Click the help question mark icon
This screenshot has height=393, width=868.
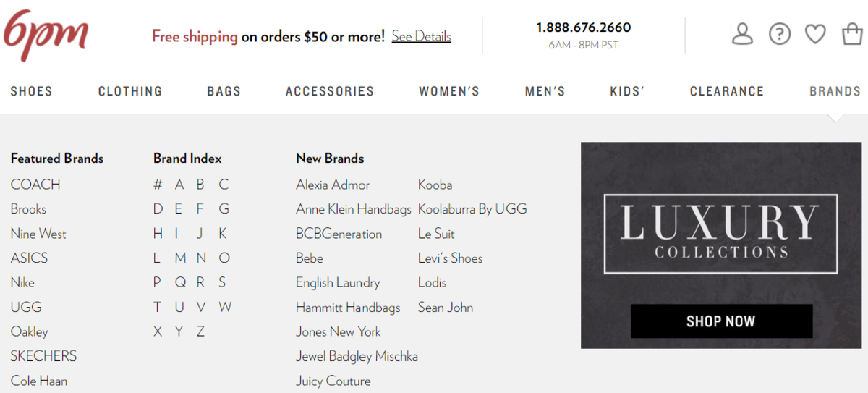(779, 34)
